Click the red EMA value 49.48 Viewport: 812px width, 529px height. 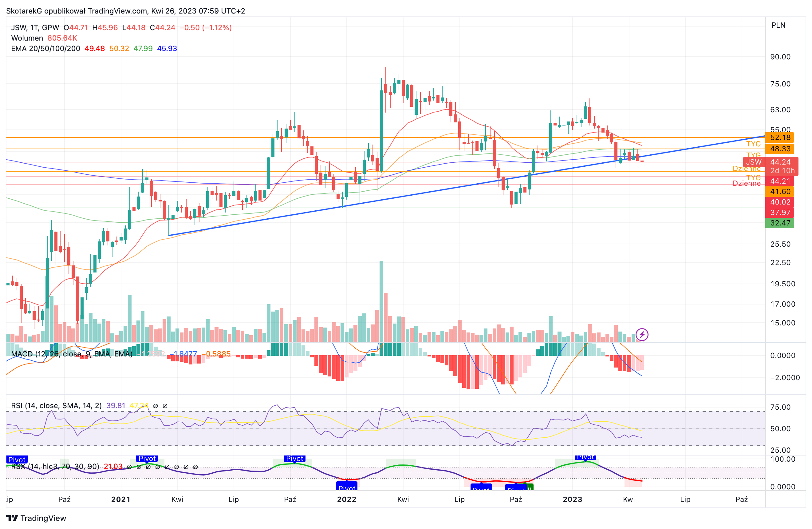94,49
